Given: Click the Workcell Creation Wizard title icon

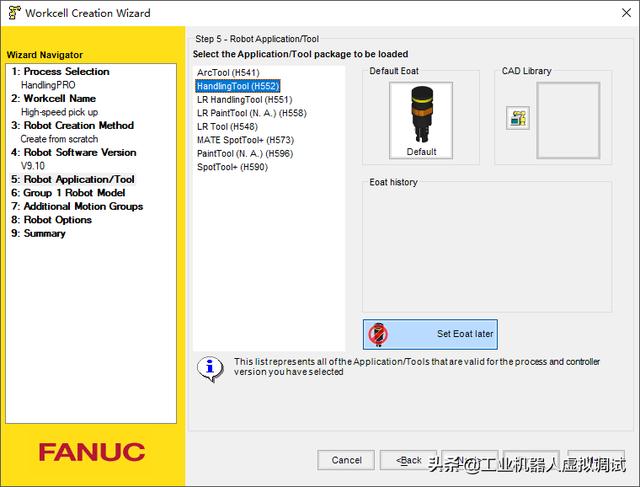Looking at the screenshot, I should (14, 13).
